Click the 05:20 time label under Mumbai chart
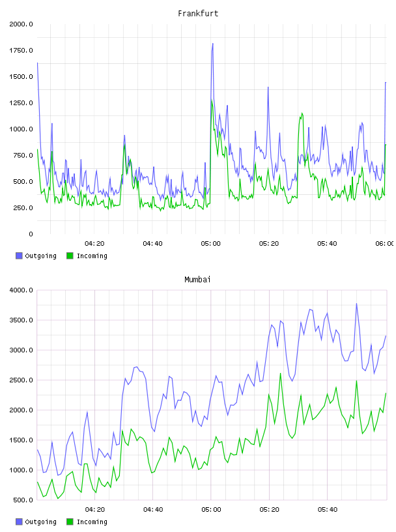 [269, 510]
